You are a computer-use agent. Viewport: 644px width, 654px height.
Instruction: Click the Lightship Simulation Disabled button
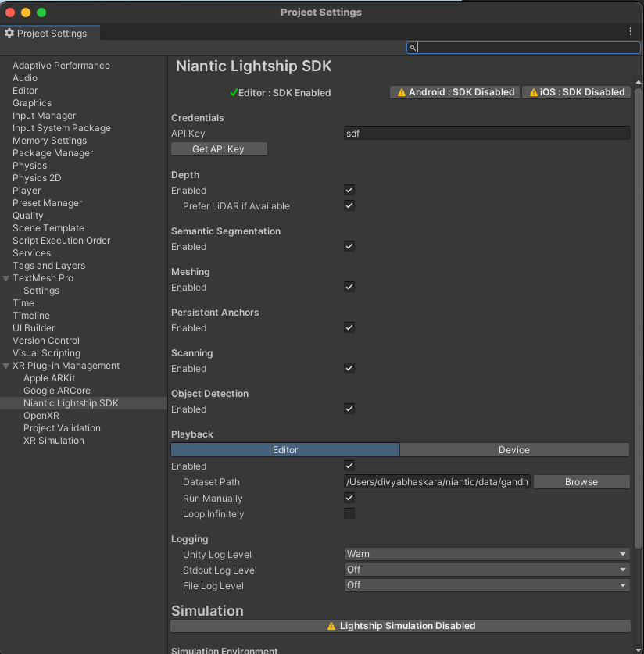[400, 626]
